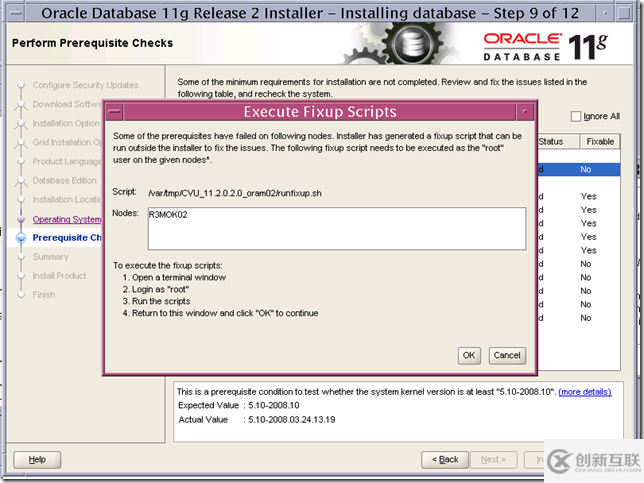Click Grid Installation step in sidebar
Image resolution: width=644 pixels, height=483 pixels.
click(67, 143)
